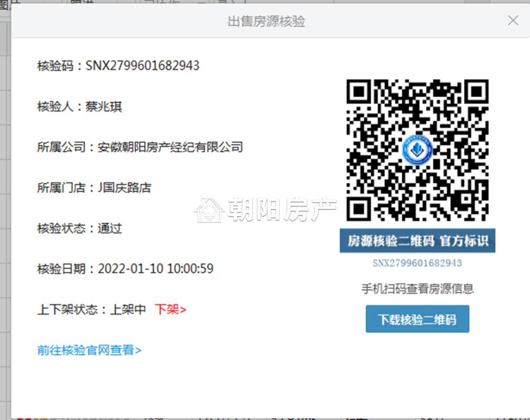Select the SNX2799601682943 code under the QR
Viewport: 530px width, 420px height.
tap(417, 263)
